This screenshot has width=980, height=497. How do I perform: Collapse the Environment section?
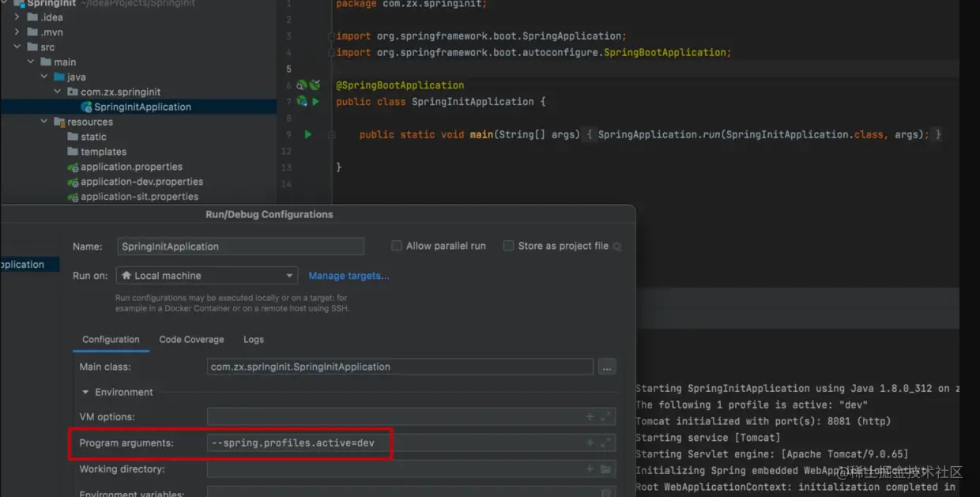(x=85, y=392)
